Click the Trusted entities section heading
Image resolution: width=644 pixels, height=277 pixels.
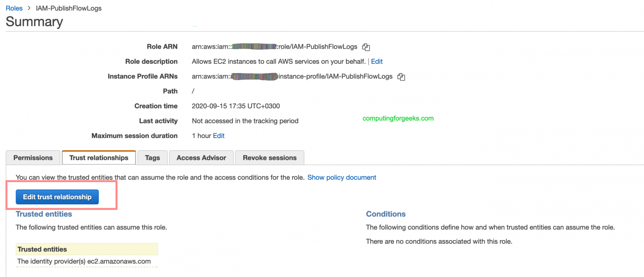[44, 214]
